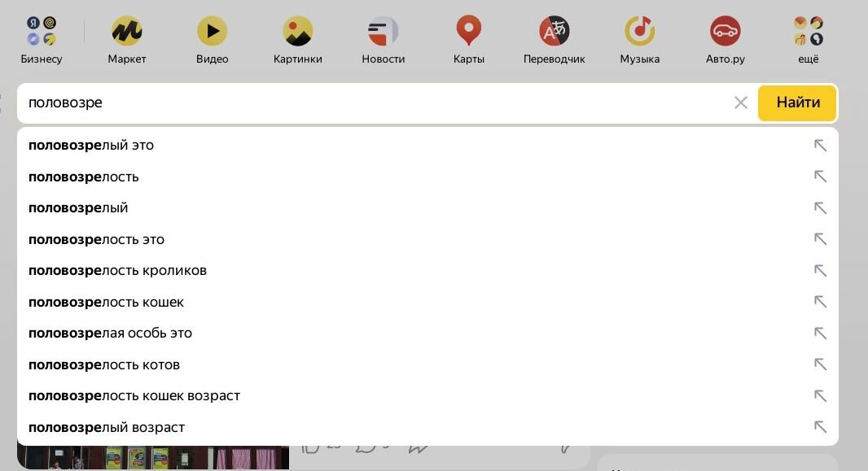Open the Картинки text link
868x471 pixels.
[298, 59]
